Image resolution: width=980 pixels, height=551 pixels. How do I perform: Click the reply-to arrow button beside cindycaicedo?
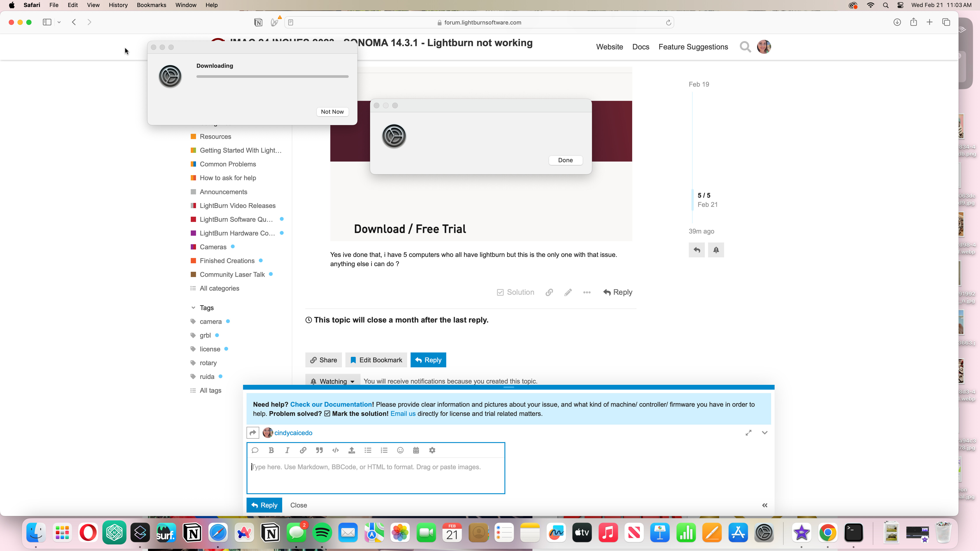[x=253, y=433]
